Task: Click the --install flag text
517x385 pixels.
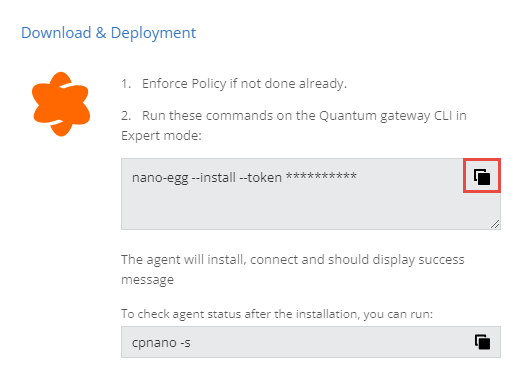Action: (x=214, y=177)
